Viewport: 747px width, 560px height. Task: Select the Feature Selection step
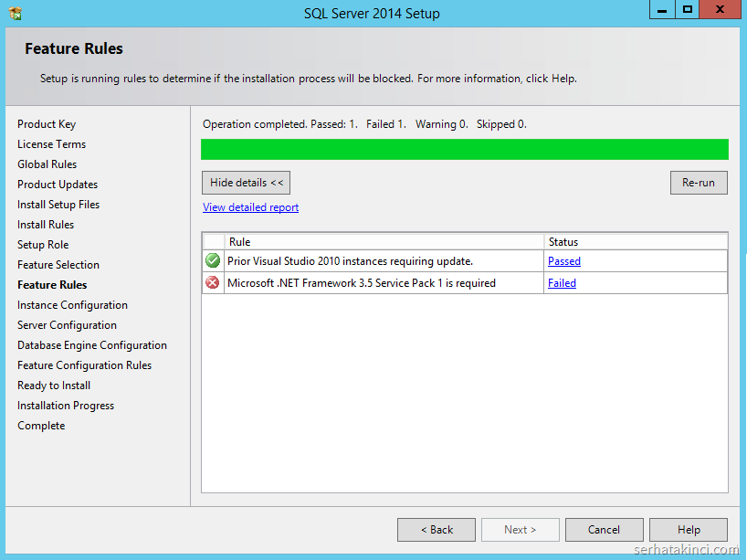(x=58, y=265)
